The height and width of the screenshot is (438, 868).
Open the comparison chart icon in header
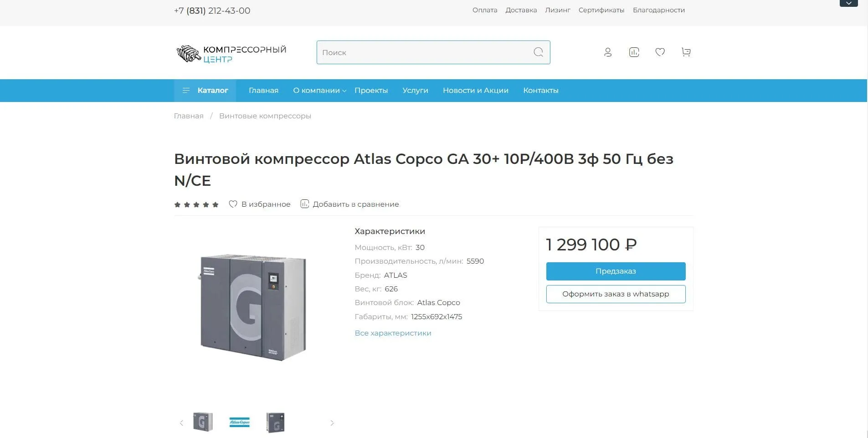[x=634, y=52]
